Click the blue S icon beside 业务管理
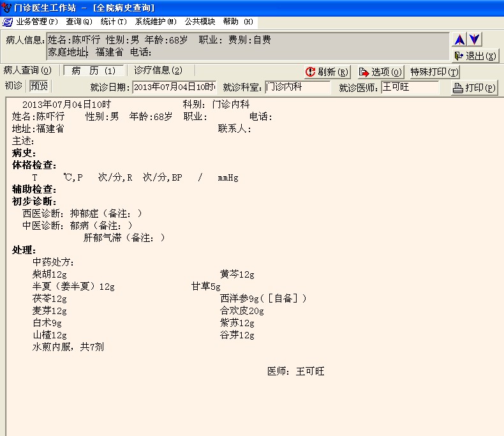The image size is (504, 436). pyautogui.click(x=8, y=22)
